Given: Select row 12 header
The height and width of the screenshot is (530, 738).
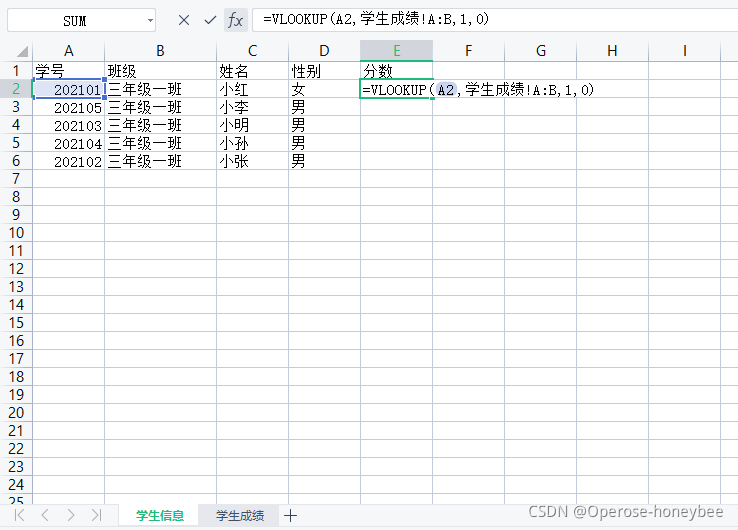Looking at the screenshot, I should (16, 268).
